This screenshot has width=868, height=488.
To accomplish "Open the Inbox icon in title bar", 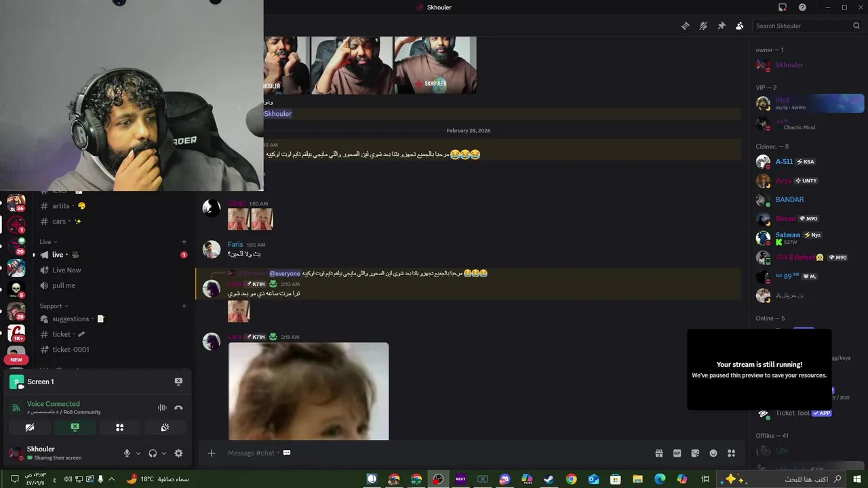I will pos(783,7).
